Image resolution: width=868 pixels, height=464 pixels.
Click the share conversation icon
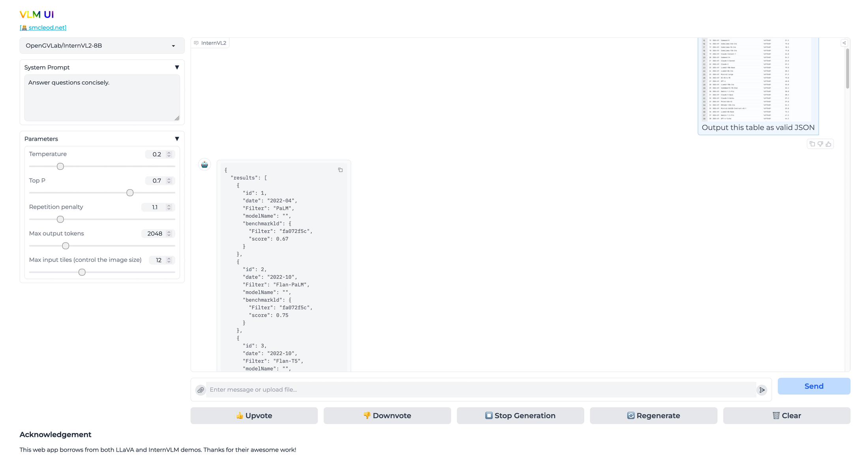844,43
